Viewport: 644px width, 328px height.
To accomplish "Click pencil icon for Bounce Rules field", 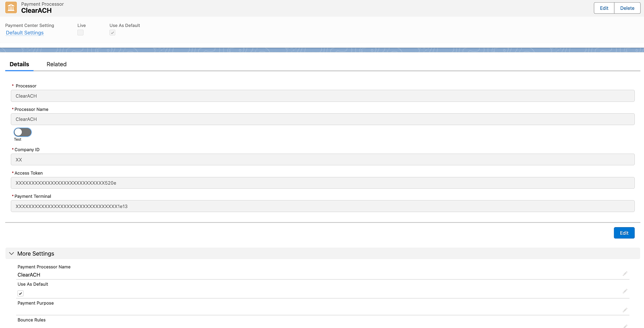I will tap(625, 326).
